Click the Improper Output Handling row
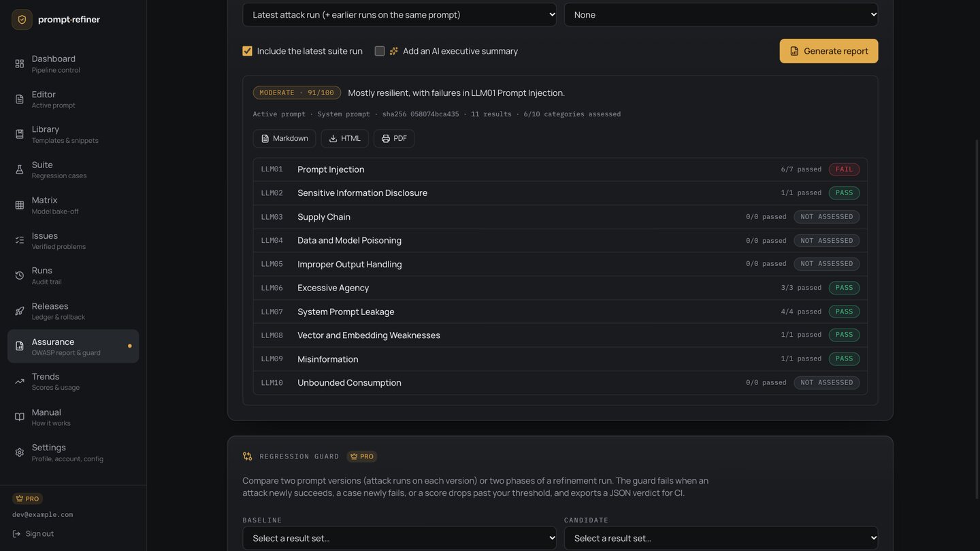The height and width of the screenshot is (551, 980). click(x=560, y=264)
